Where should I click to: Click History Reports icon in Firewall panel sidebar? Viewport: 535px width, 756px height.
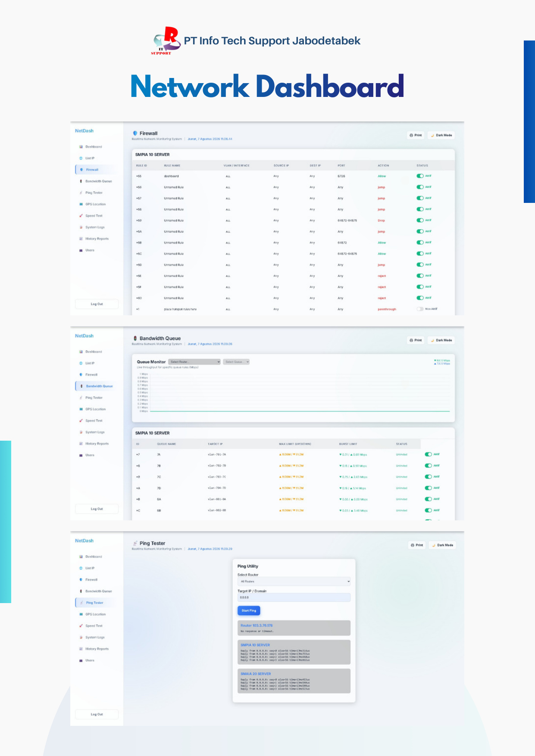(81, 239)
